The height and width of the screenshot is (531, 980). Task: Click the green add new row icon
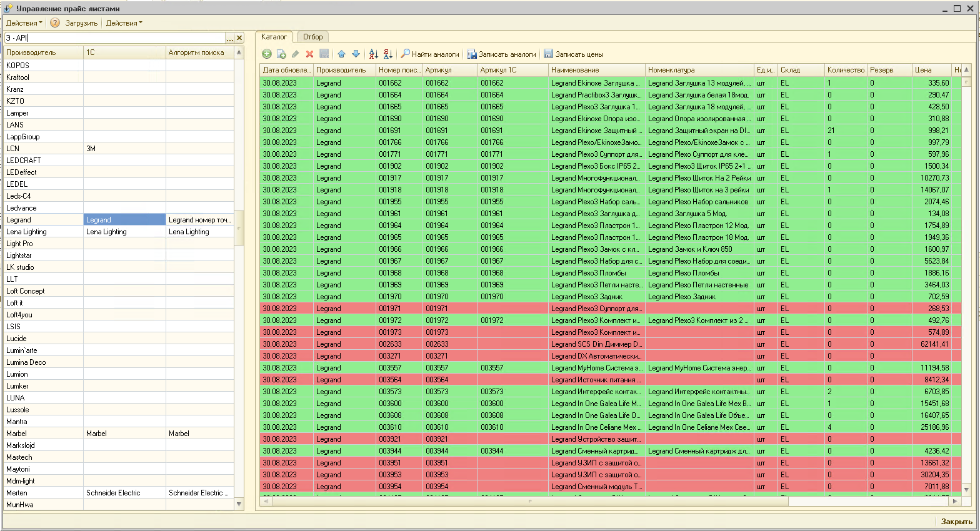[x=267, y=54]
